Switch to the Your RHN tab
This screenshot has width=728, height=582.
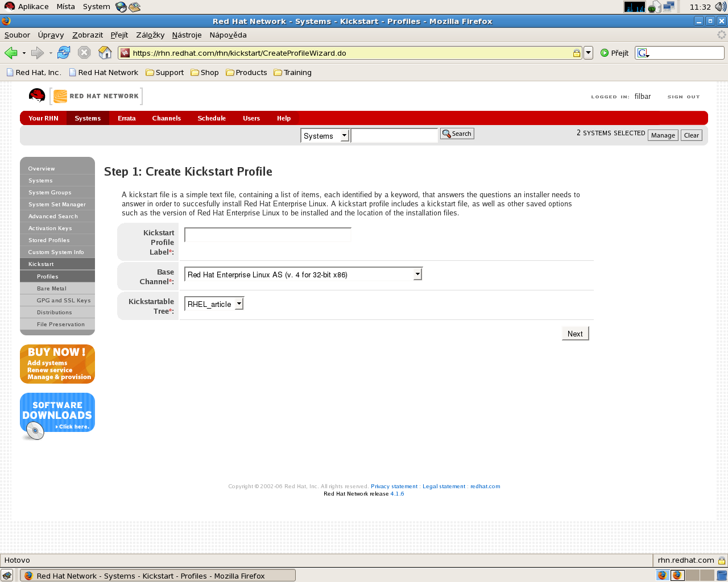[x=43, y=118]
